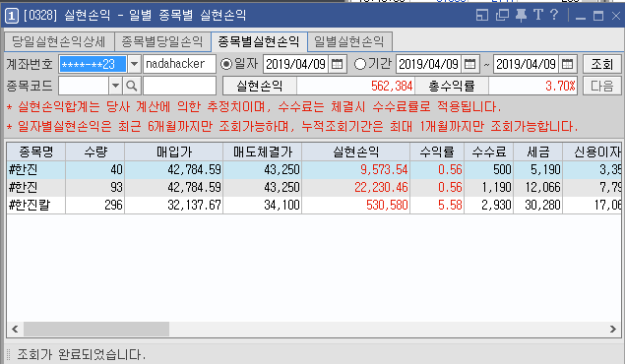Close the 실현손익 window
This screenshot has width=625, height=364.
tap(616, 16)
